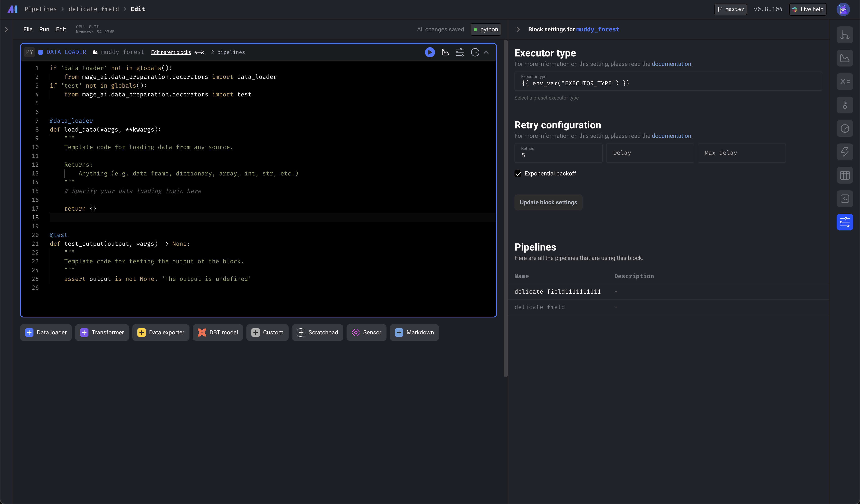Viewport: 860px width, 504px height.
Task: Open block settings sliders icon in header
Action: point(460,52)
